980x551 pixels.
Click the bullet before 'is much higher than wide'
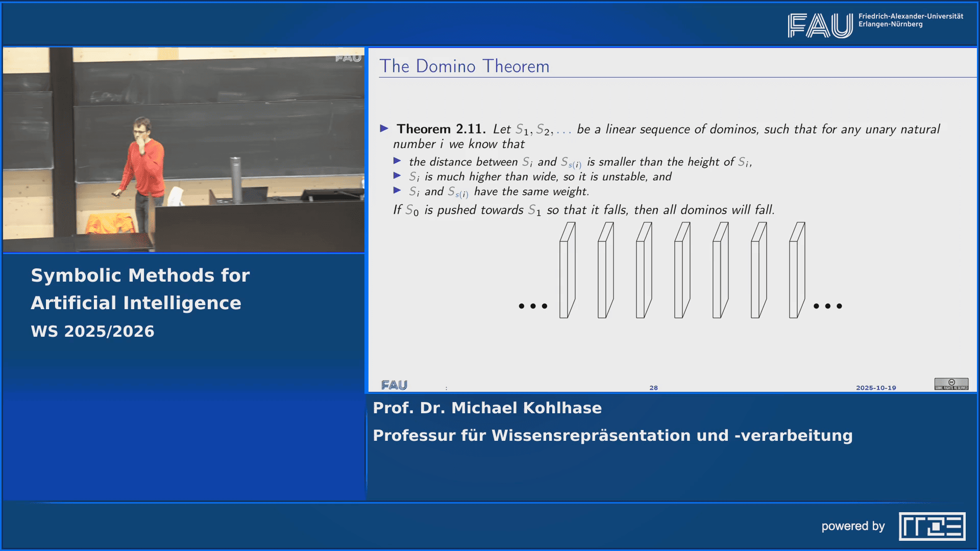397,176
